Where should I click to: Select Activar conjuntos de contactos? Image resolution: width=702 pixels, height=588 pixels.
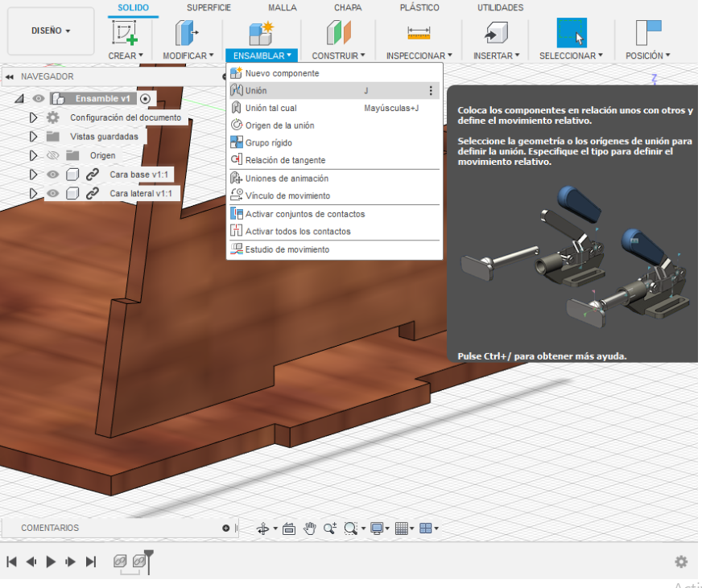[x=334, y=214]
